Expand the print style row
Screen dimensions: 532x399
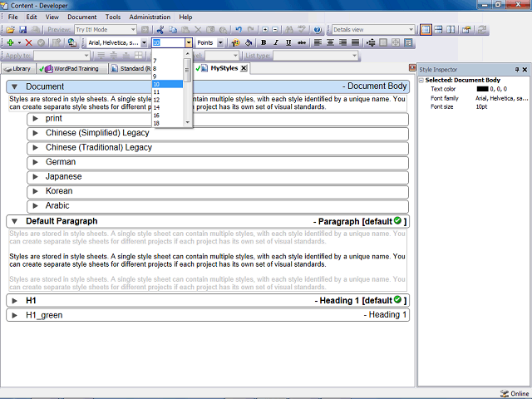[x=35, y=119]
